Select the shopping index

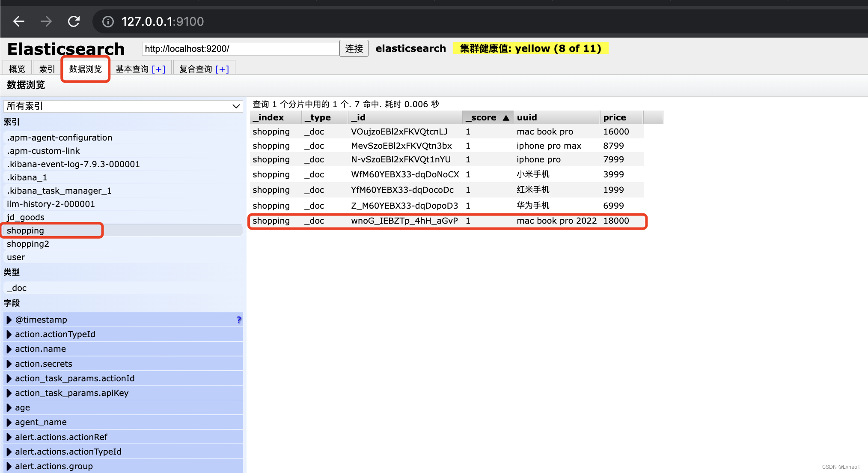tap(123, 231)
